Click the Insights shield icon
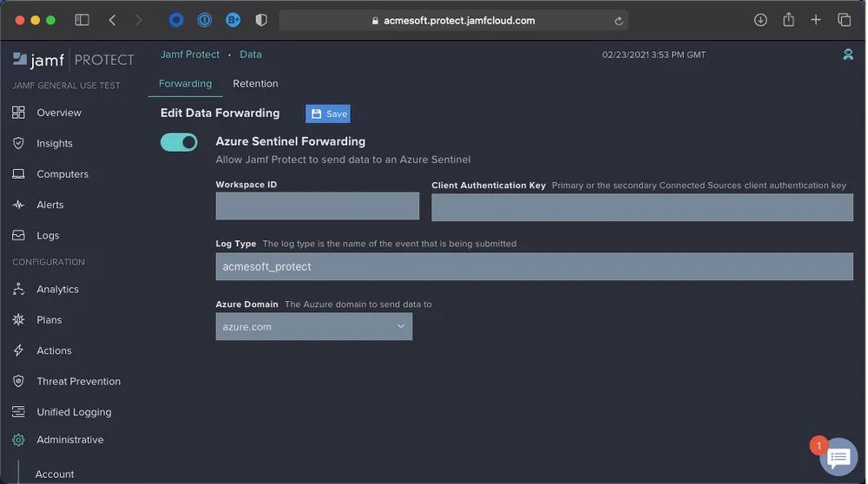The height and width of the screenshot is (484, 868). 18,143
